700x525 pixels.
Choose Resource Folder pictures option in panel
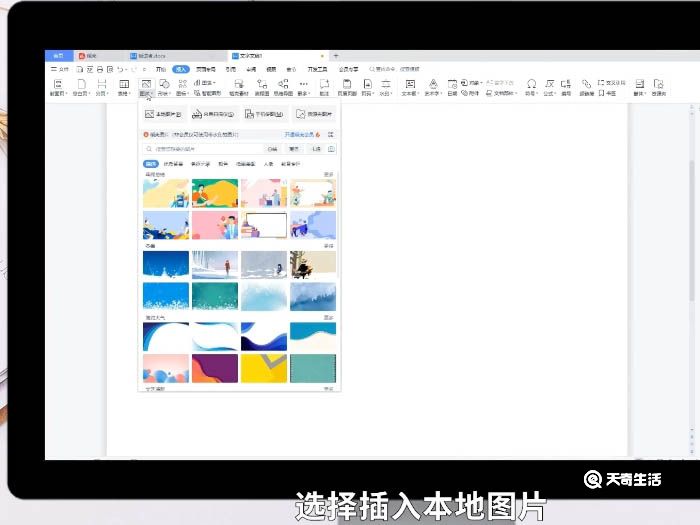point(314,114)
